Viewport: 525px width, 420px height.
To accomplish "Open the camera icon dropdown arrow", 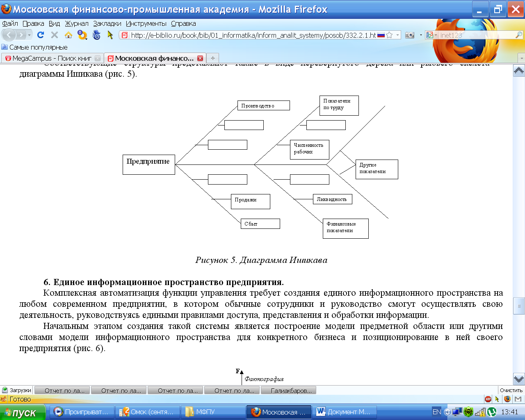I will click(421, 35).
